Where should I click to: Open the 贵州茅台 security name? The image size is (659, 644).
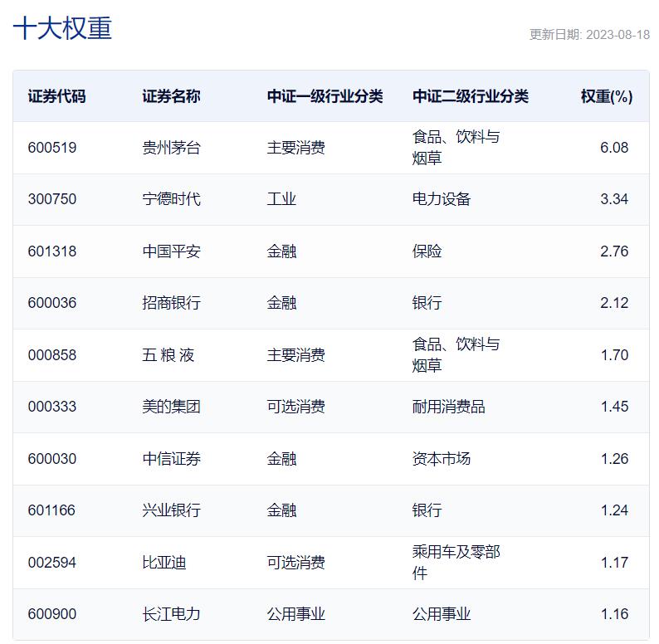pyautogui.click(x=171, y=148)
